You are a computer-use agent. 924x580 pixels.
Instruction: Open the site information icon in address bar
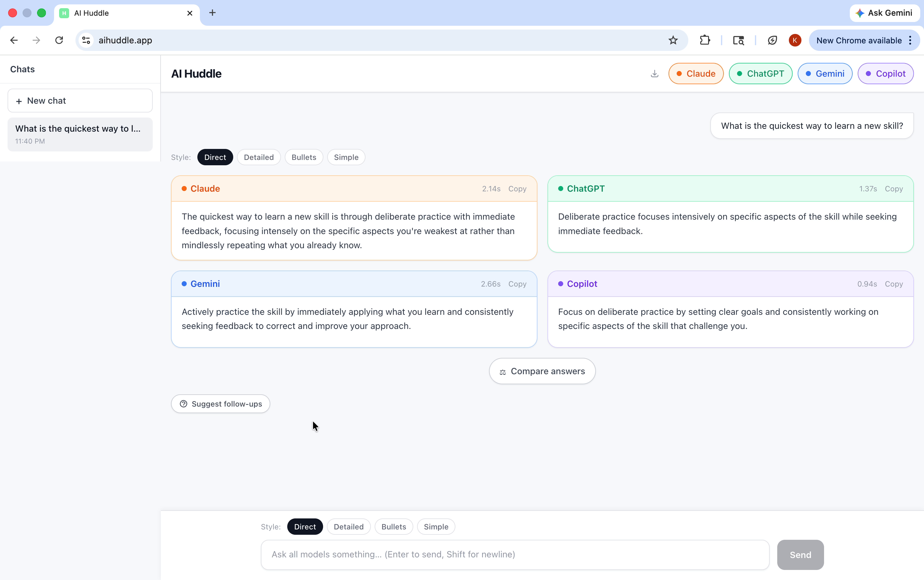86,40
